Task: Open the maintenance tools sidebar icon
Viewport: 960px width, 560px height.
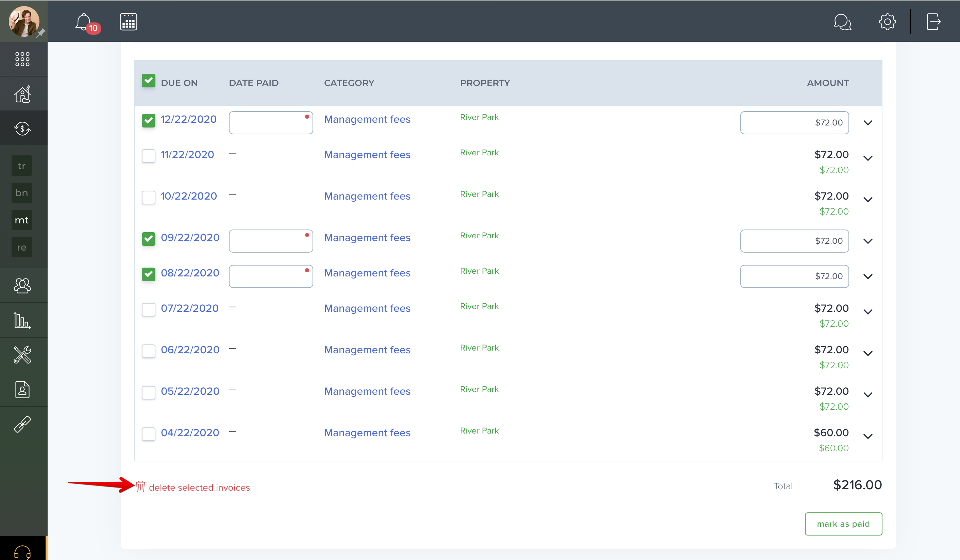Action: coord(22,355)
